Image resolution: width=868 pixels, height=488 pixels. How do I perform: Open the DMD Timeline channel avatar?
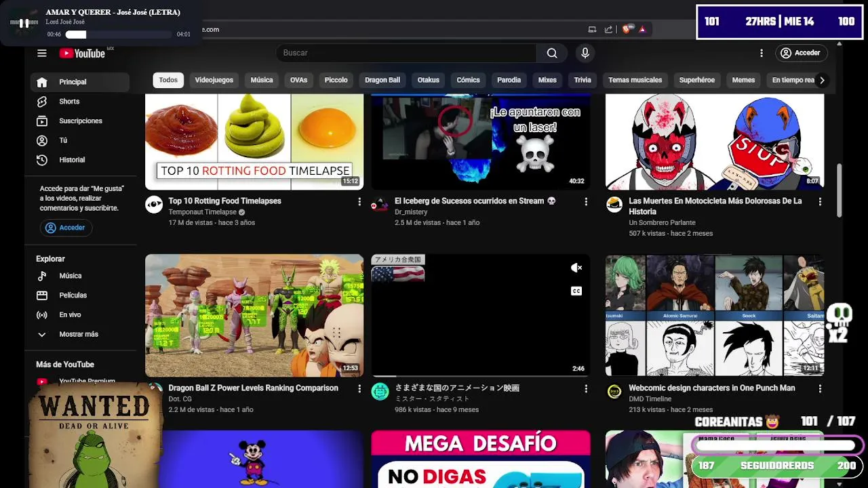point(614,392)
